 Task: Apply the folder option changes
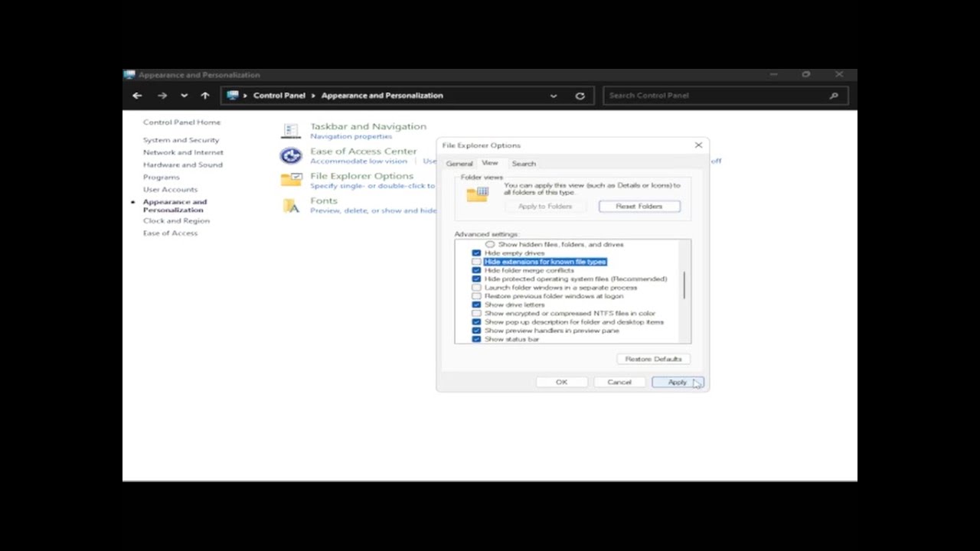(677, 382)
